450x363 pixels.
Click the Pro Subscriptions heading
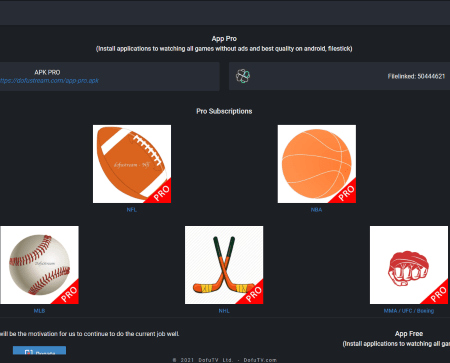(224, 111)
